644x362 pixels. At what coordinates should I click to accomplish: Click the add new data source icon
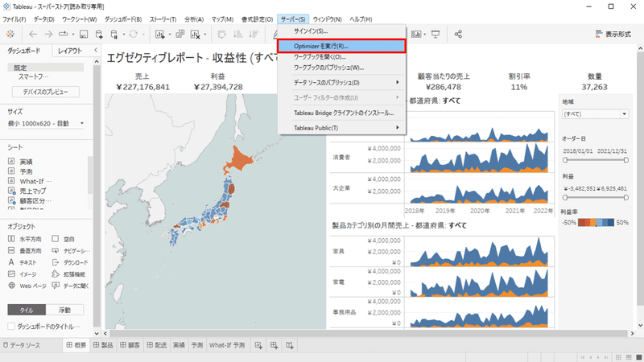click(x=99, y=34)
